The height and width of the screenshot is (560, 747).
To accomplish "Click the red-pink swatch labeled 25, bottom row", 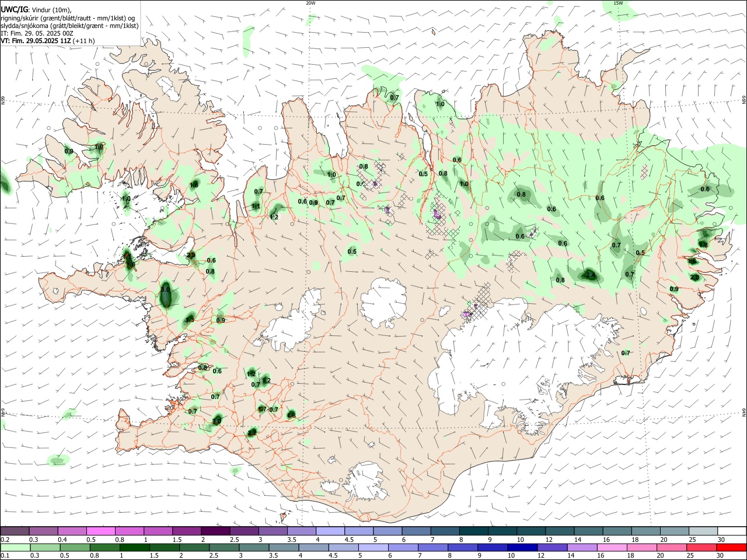I will pos(700,547).
